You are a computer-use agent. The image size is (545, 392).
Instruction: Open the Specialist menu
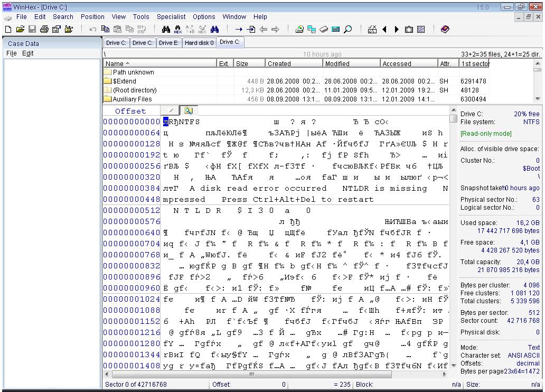(171, 17)
